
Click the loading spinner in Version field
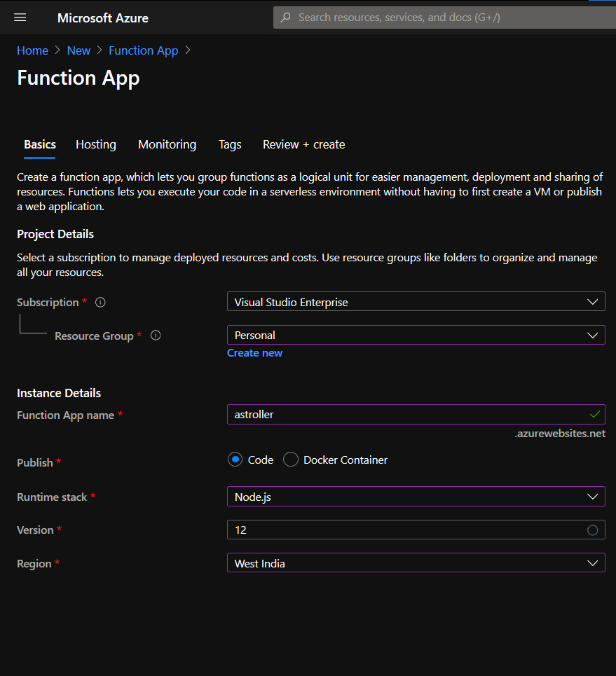click(x=593, y=530)
